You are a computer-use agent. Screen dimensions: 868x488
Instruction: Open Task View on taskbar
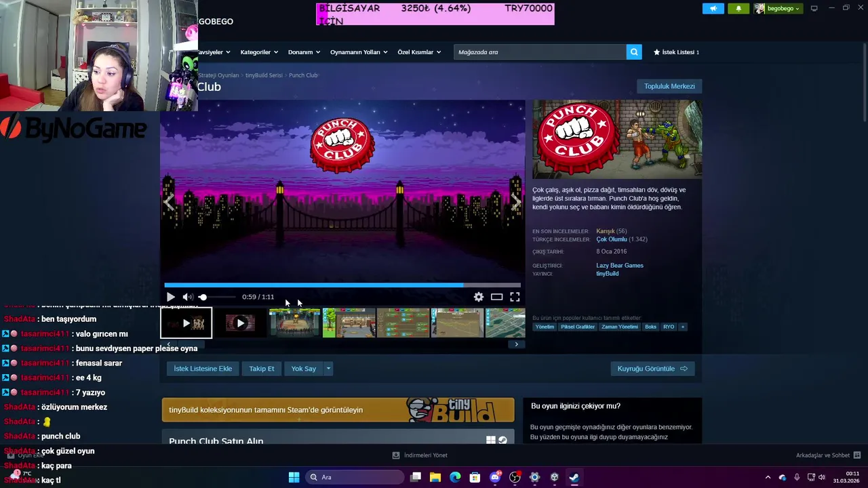click(416, 477)
